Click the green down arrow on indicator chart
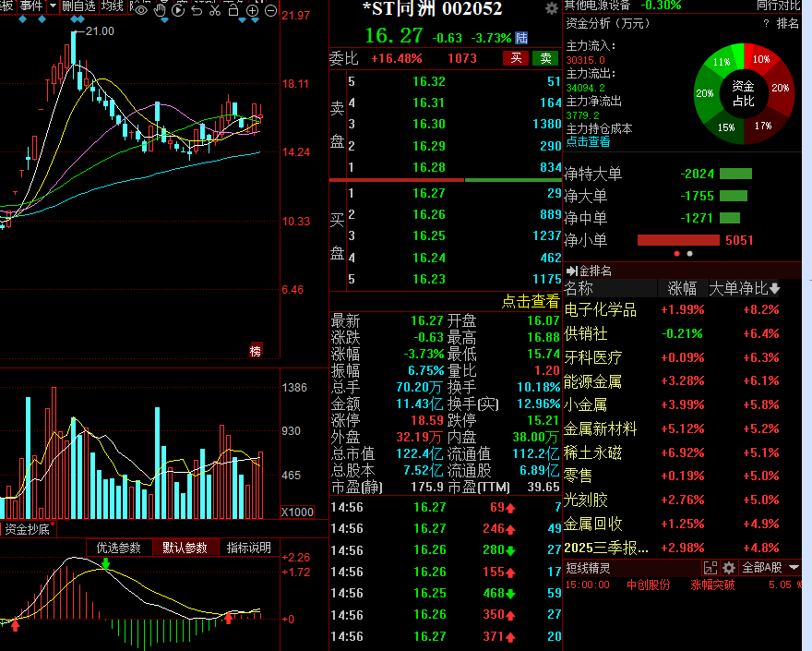This screenshot has width=812, height=651. (x=106, y=563)
